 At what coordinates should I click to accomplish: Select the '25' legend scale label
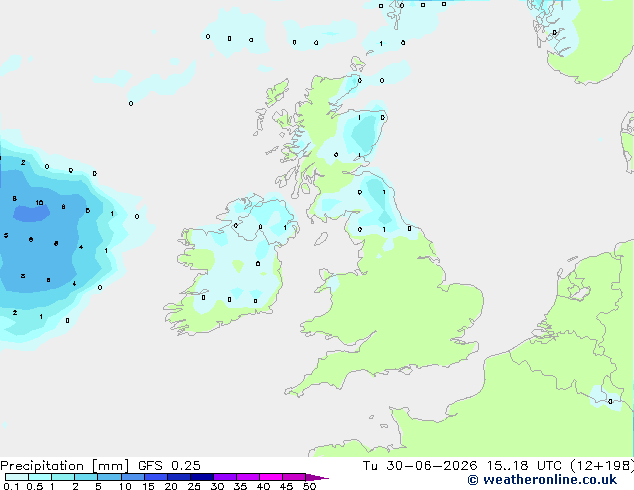194,486
